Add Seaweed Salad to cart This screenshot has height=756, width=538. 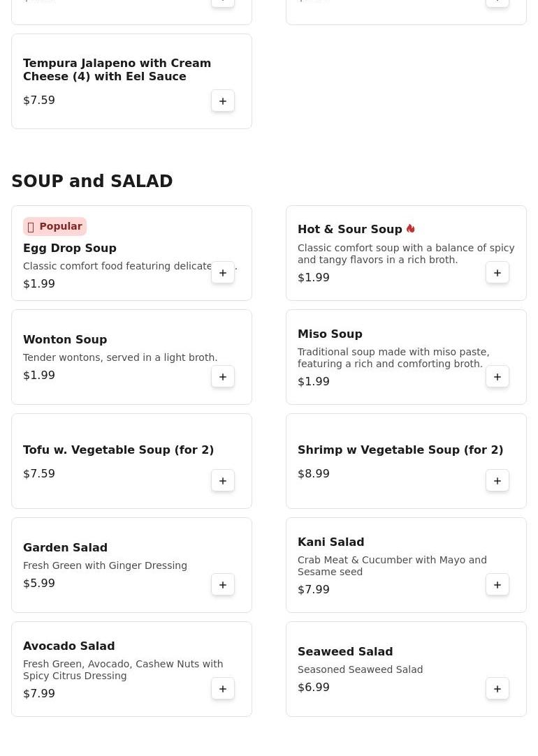coord(497,689)
